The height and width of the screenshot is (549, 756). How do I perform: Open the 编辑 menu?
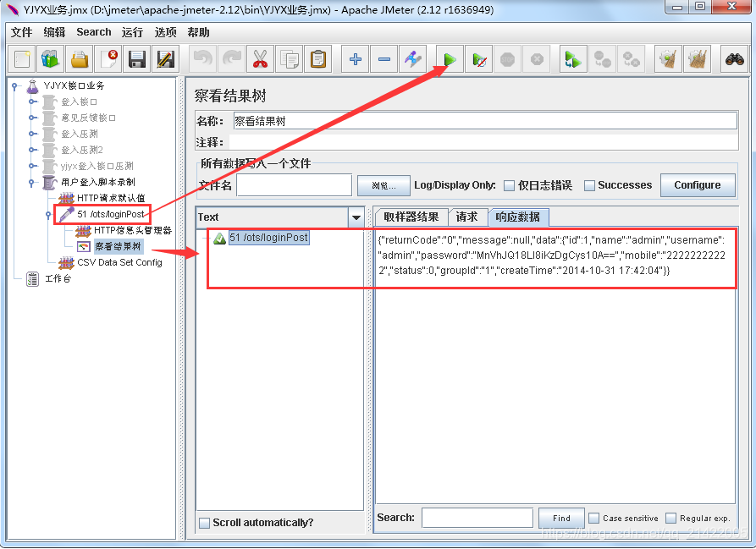54,32
